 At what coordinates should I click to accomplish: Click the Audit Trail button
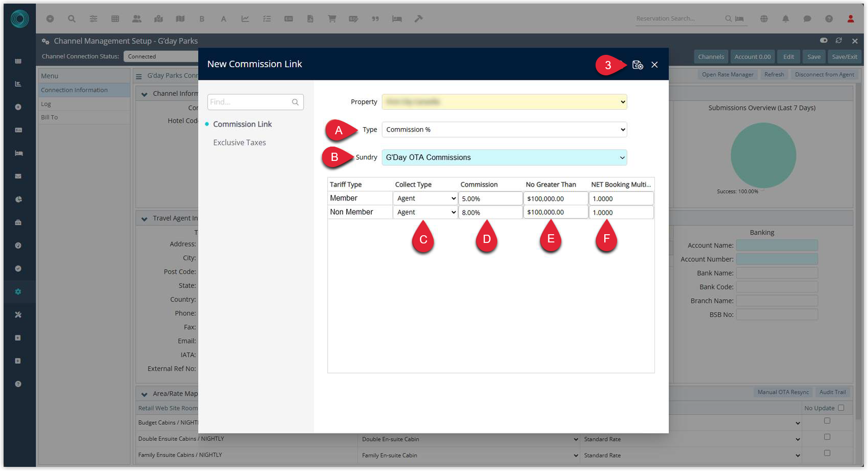(832, 392)
